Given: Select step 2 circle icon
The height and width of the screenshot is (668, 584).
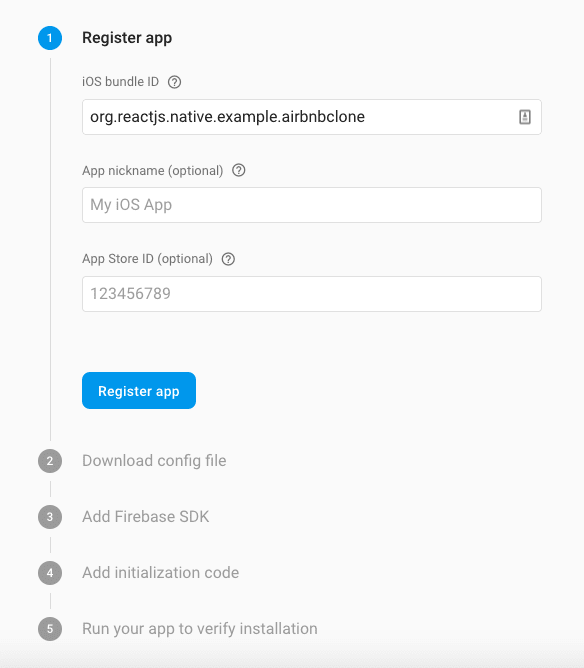Looking at the screenshot, I should click(50, 461).
